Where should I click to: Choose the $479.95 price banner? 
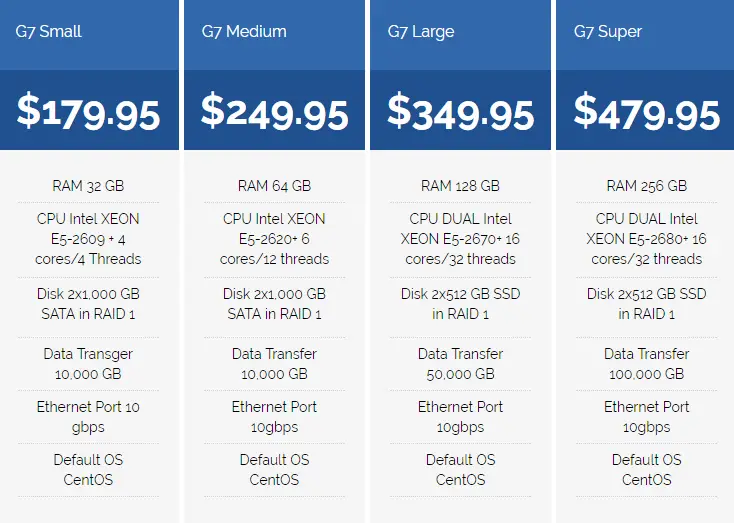(x=645, y=110)
